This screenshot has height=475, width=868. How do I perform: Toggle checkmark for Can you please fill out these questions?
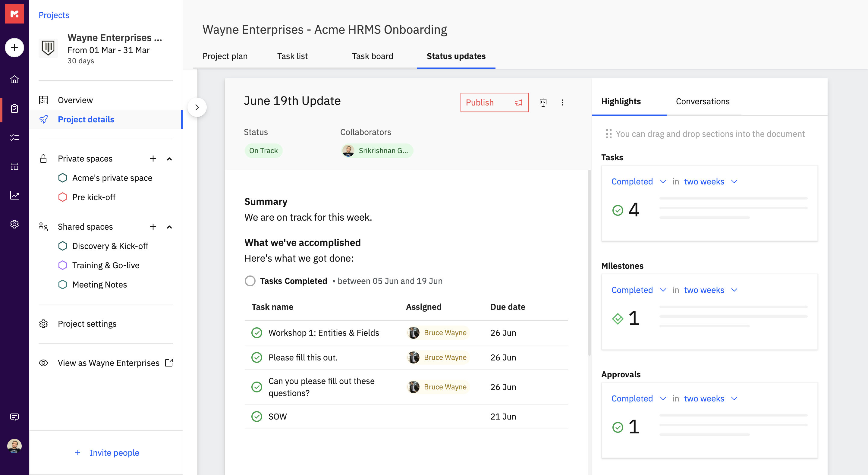[257, 387]
